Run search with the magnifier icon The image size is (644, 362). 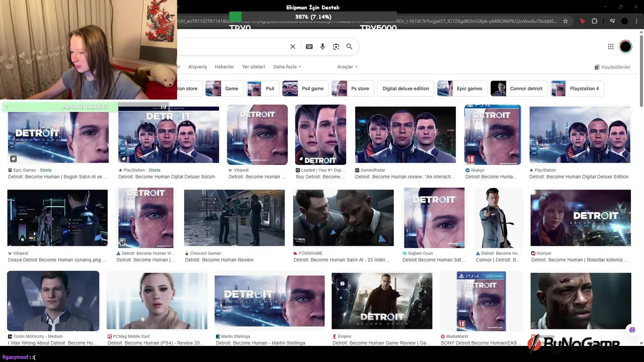click(x=349, y=47)
